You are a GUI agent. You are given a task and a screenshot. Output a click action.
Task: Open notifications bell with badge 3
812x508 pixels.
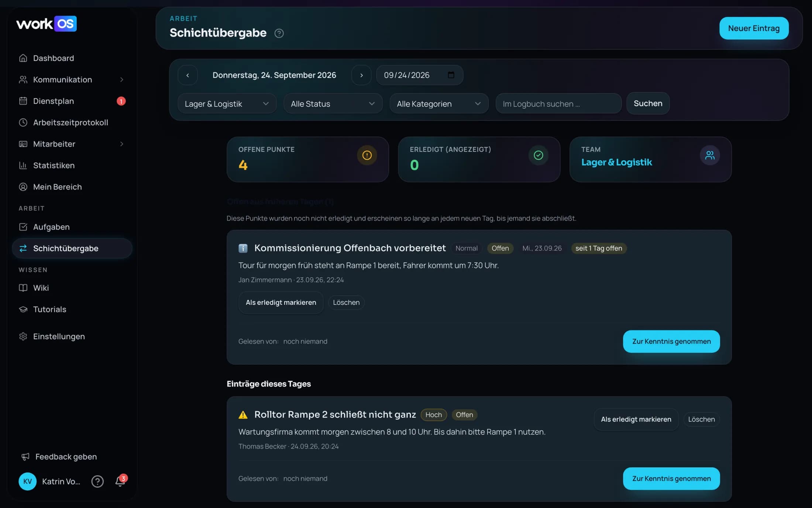pos(120,481)
